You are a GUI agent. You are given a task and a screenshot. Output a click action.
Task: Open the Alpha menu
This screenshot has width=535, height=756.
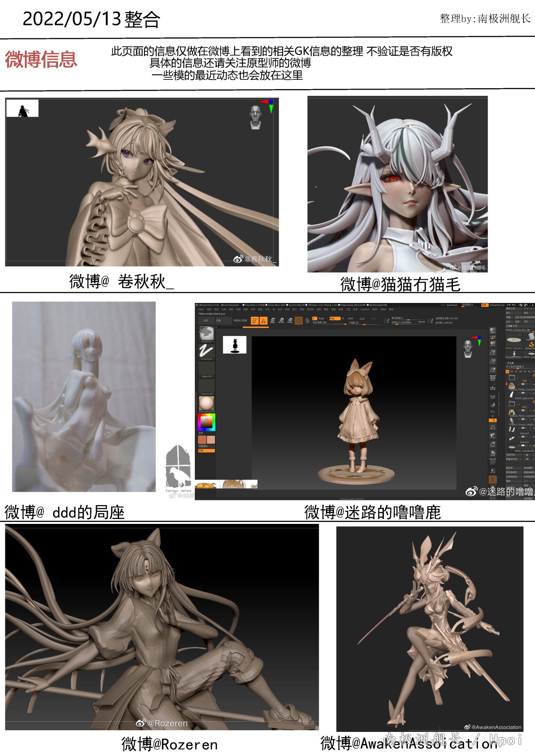(x=201, y=309)
